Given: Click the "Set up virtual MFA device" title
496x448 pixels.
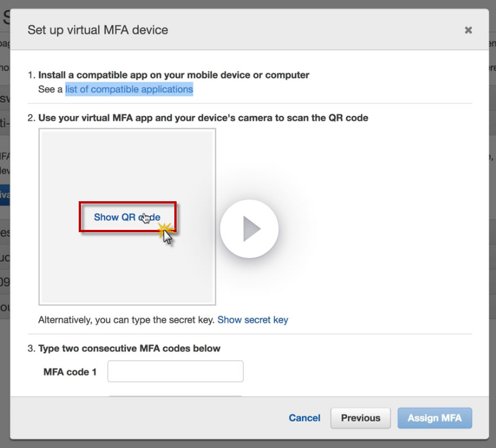Looking at the screenshot, I should coord(98,30).
